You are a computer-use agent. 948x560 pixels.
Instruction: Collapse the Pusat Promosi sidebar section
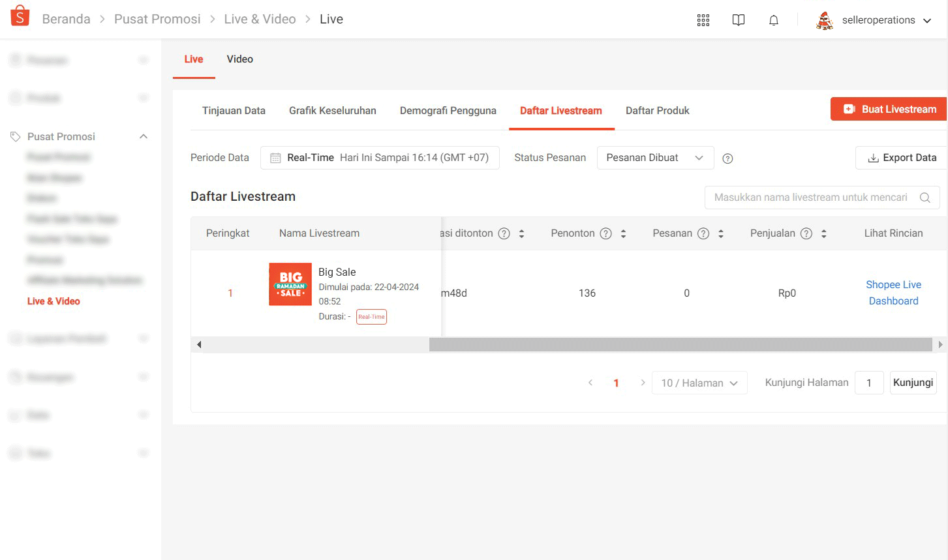click(x=144, y=136)
